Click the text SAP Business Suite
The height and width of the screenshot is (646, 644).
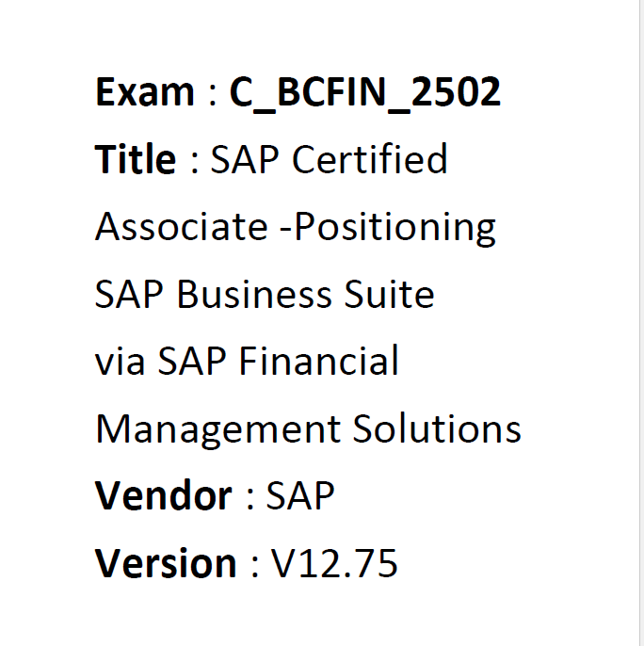[265, 294]
